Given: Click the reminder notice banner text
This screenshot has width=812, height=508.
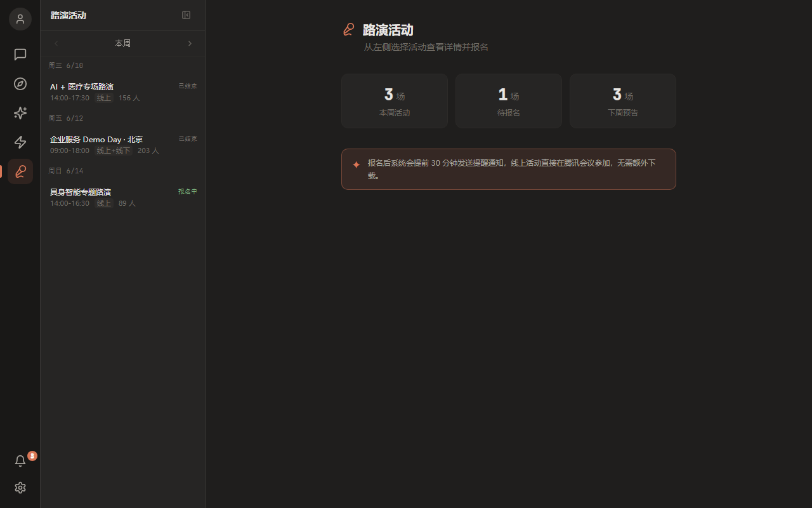Looking at the screenshot, I should coord(512,169).
